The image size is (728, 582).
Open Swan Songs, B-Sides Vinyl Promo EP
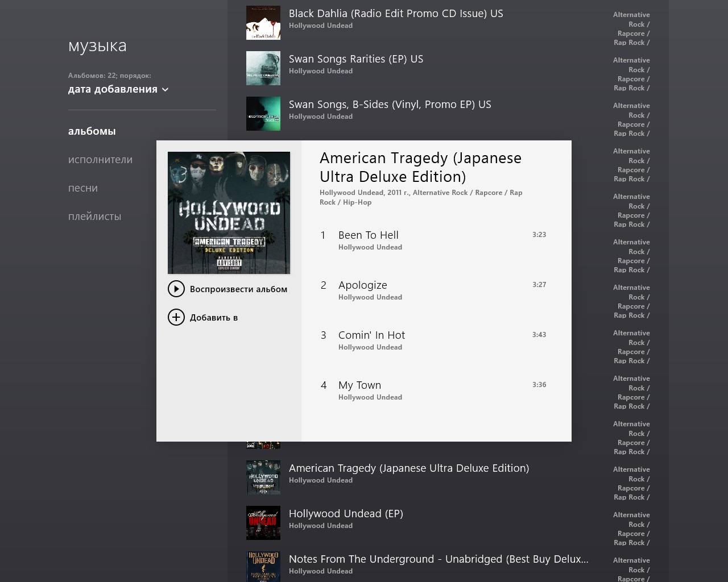tap(448, 114)
